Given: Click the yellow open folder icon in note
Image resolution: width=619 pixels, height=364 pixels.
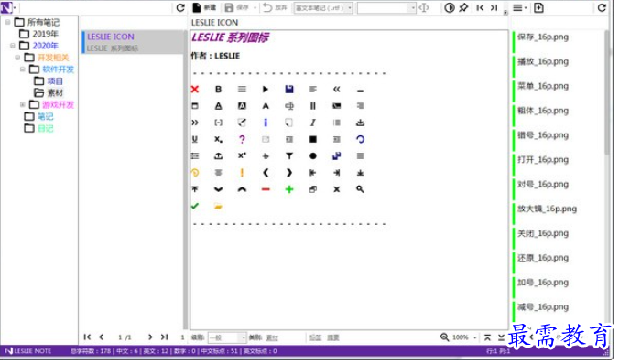Looking at the screenshot, I should pyautogui.click(x=218, y=207).
